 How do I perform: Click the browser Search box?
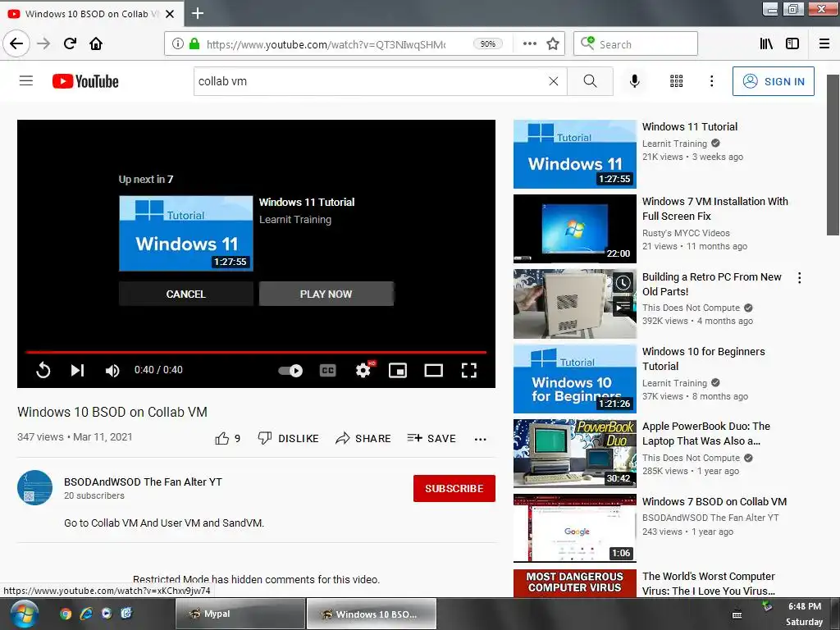636,44
